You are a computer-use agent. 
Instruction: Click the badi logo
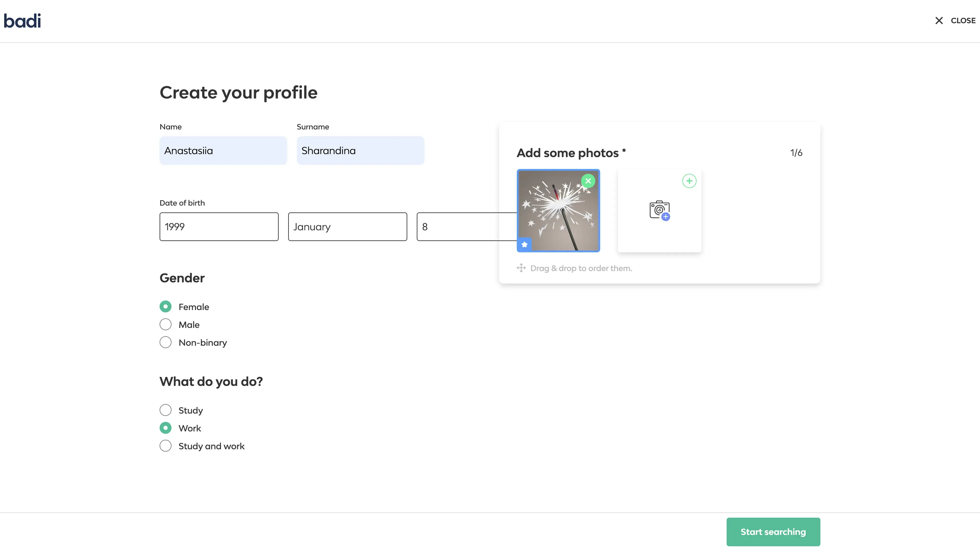coord(22,21)
